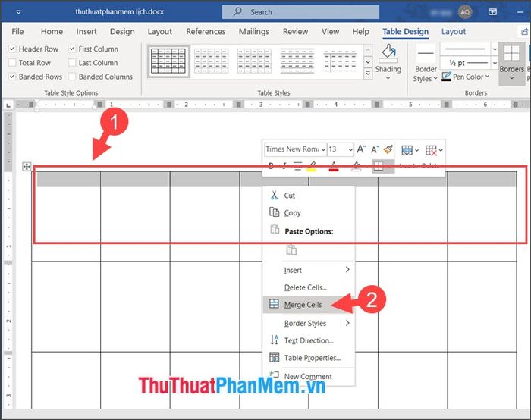531x420 pixels.
Task: Pick red font color button
Action: coord(334,166)
